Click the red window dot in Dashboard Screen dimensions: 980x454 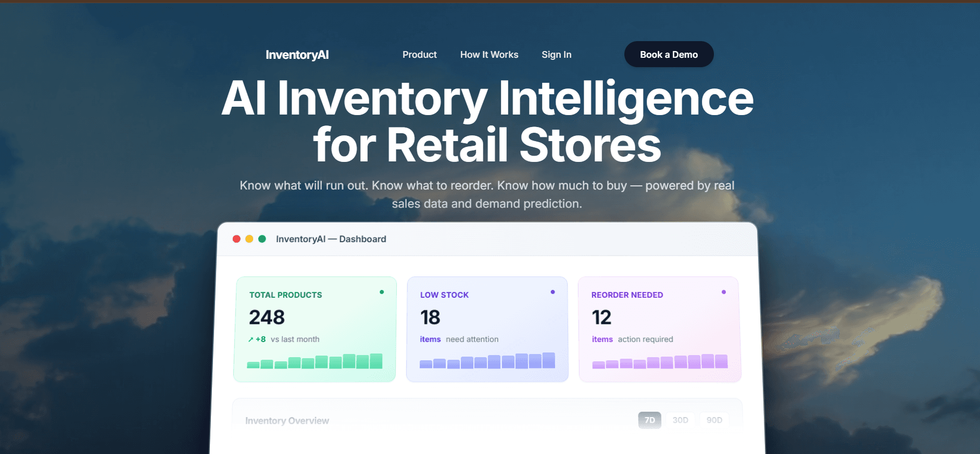click(236, 239)
